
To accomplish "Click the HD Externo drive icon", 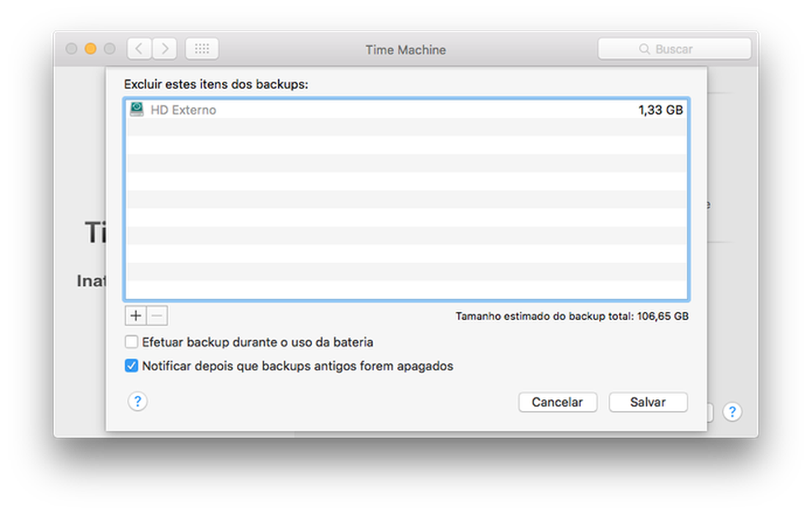I will click(x=136, y=110).
